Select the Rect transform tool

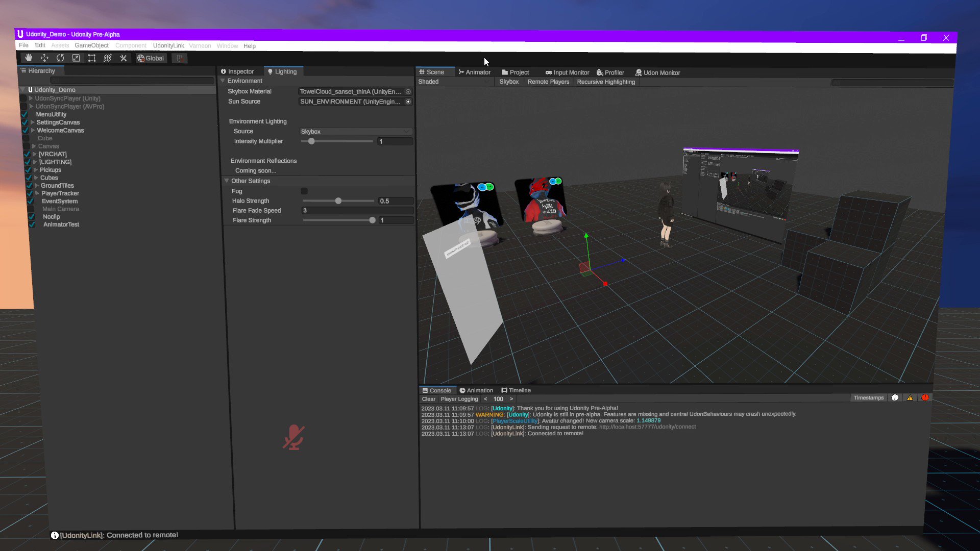92,58
